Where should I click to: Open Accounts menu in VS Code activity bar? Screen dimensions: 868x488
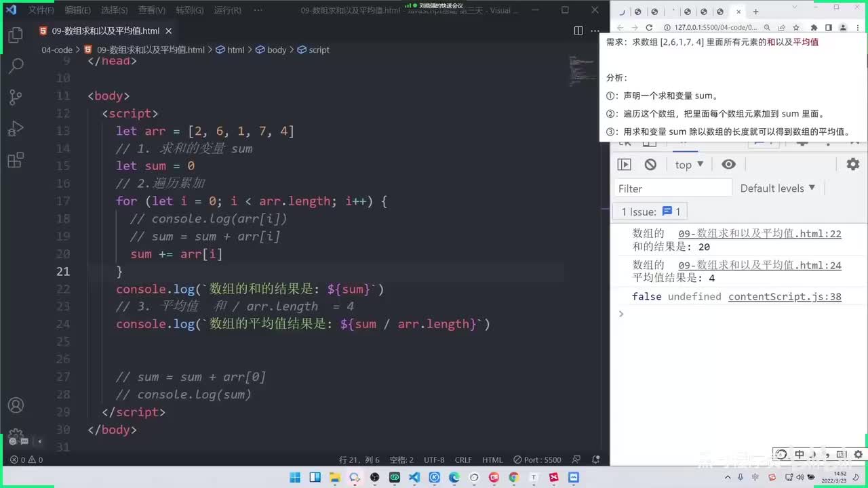pos(15,405)
